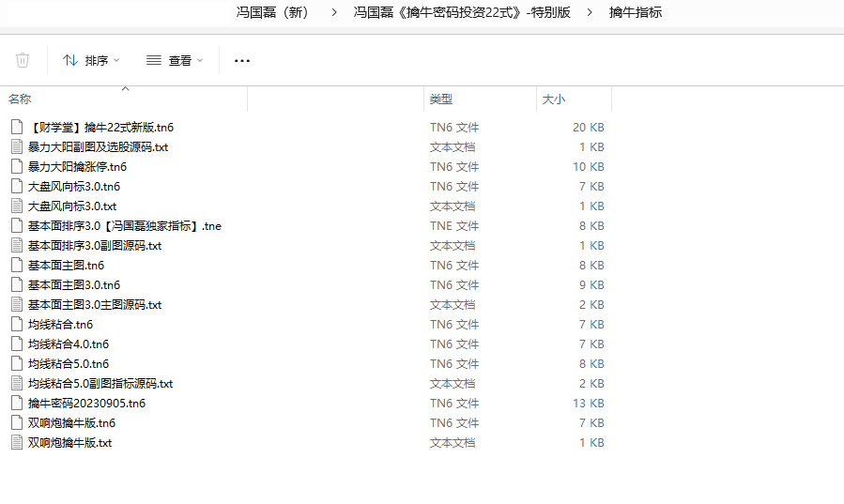Viewport: 844px width, 504px height.
Task: Click file icon of 基本面主图.tn6
Action: (x=17, y=266)
